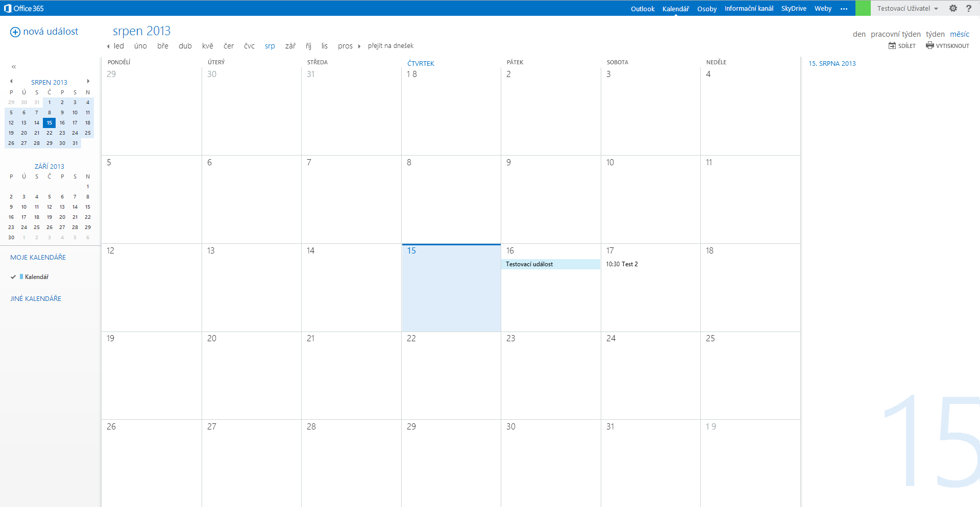Open the Osoby navigation item

click(706, 9)
